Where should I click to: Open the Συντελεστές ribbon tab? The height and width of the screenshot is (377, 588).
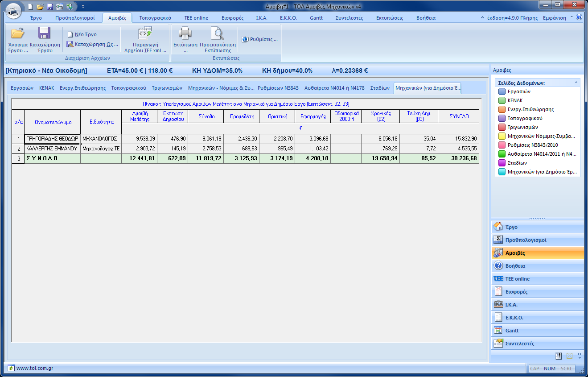point(349,18)
